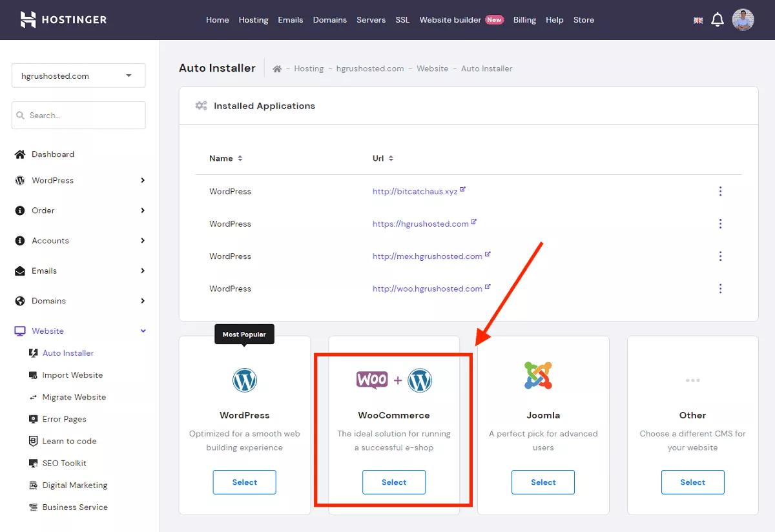Click the Hostinger logo
Screen dimensions: 775x532
coord(63,19)
